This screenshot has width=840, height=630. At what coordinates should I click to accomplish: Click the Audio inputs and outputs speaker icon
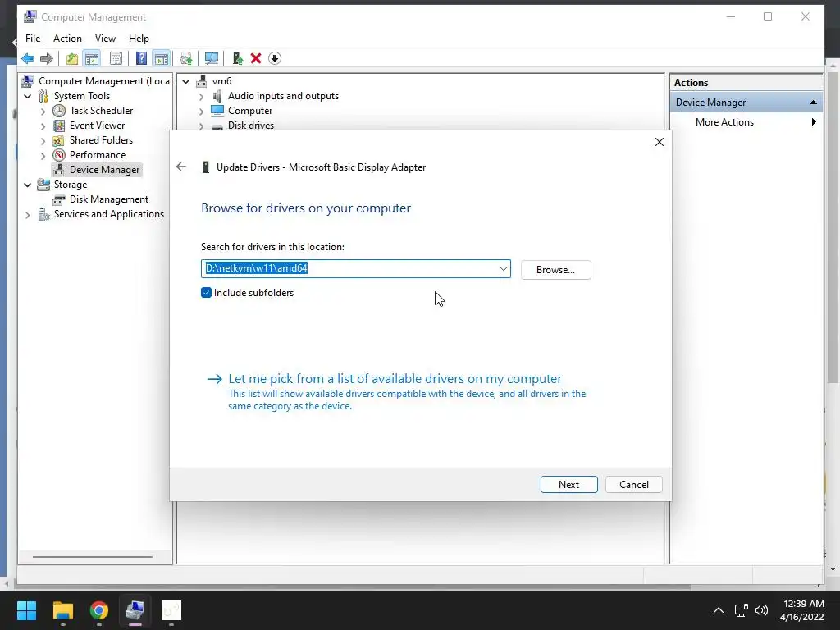coord(217,96)
